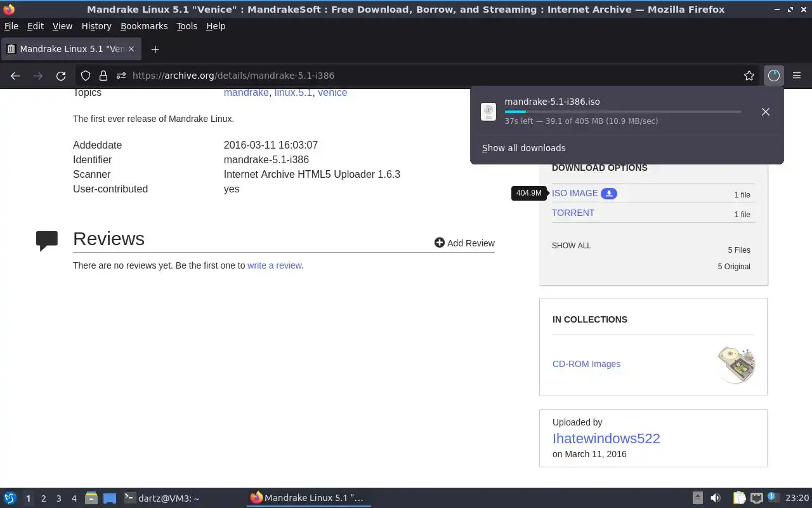Select the Firefox Mandrake Linux taskbar entry

pos(308,498)
